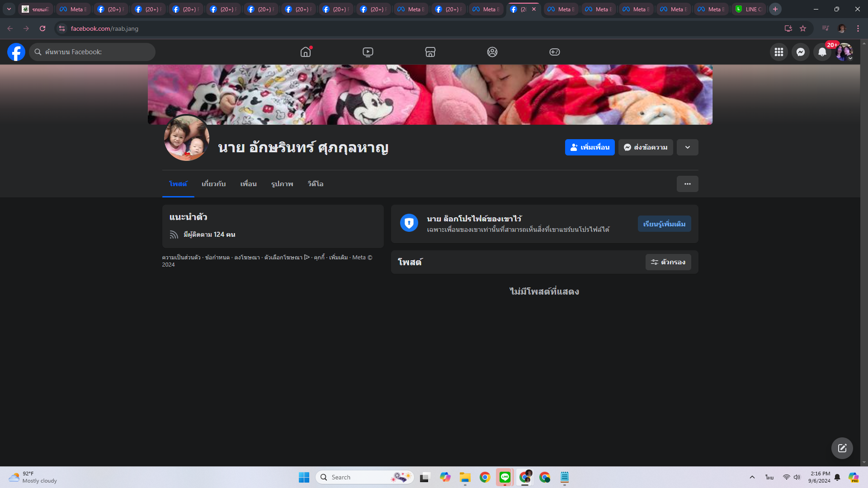Open Facebook Home feed icon
Screen dimensions: 868x488
pos(306,52)
